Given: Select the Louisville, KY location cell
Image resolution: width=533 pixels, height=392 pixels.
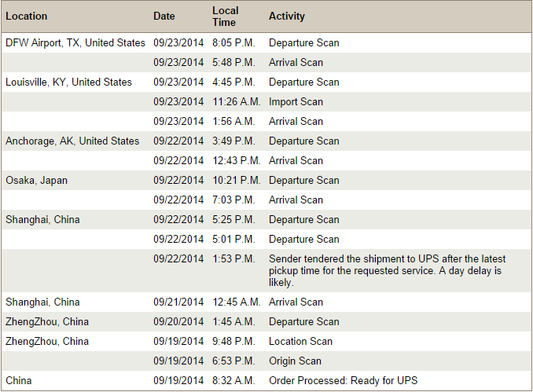Looking at the screenshot, I should tap(68, 82).
